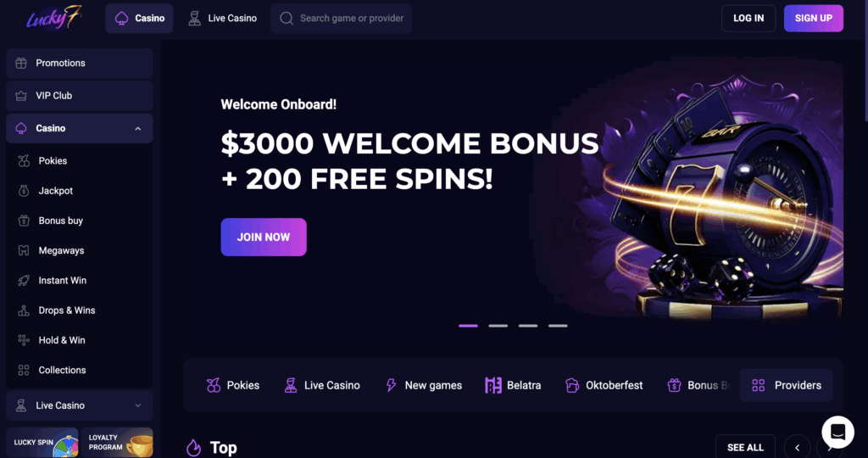The image size is (868, 458).
Task: Select the Casino top navigation tab
Action: pos(139,19)
